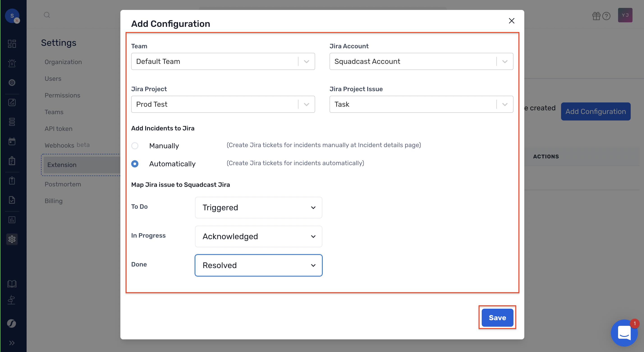Click the Add Configuration button
Screen dimensions: 644x352
[x=596, y=111]
